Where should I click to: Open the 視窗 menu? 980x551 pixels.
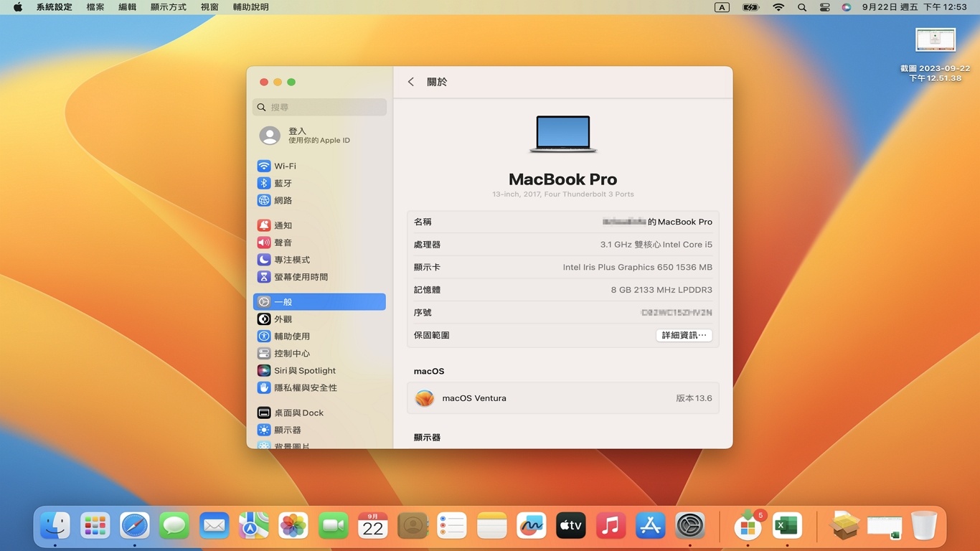209,7
